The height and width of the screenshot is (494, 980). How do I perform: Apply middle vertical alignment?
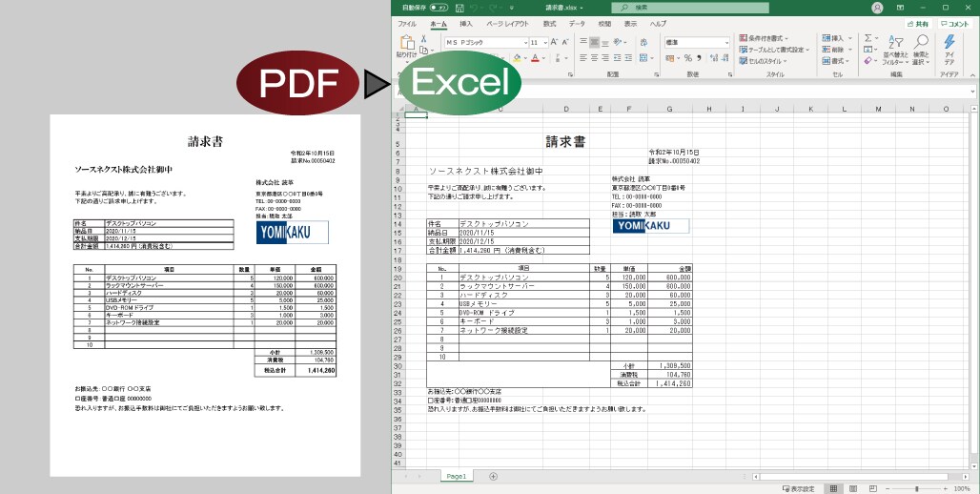594,42
